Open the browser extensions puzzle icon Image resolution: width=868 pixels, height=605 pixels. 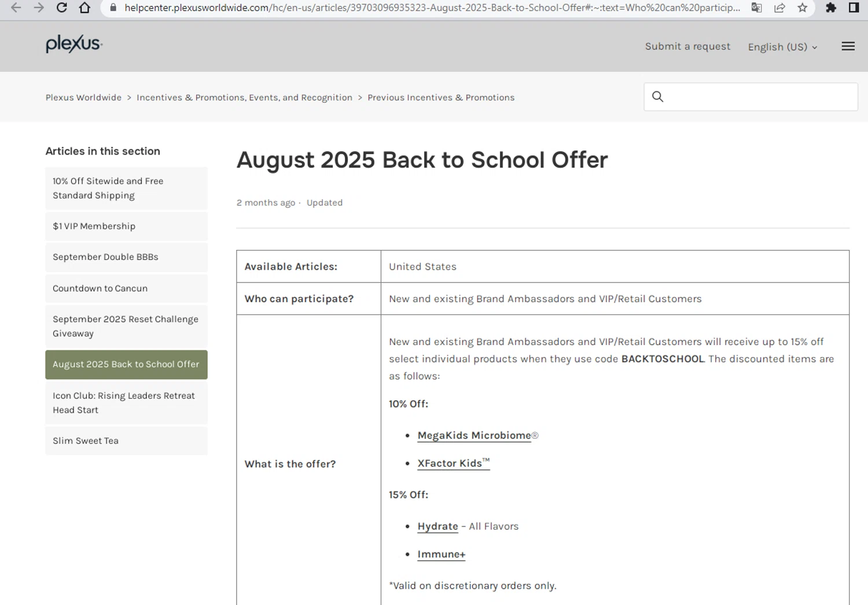[831, 8]
